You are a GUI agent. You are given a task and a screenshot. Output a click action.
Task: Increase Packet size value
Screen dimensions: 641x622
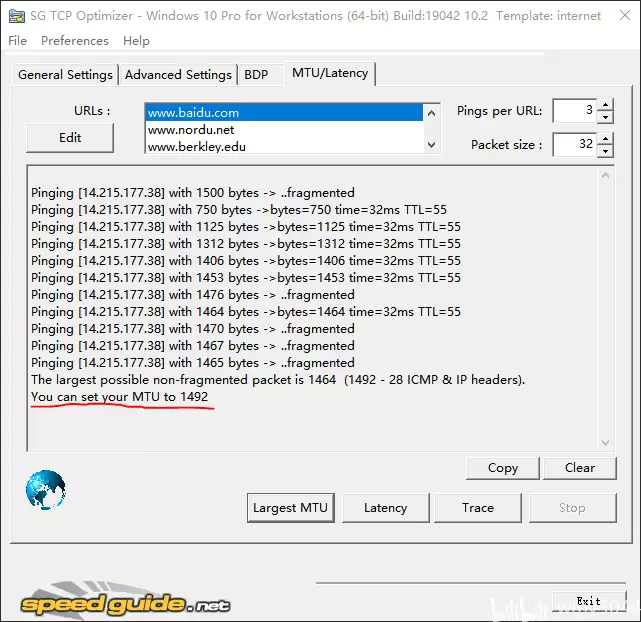605,139
